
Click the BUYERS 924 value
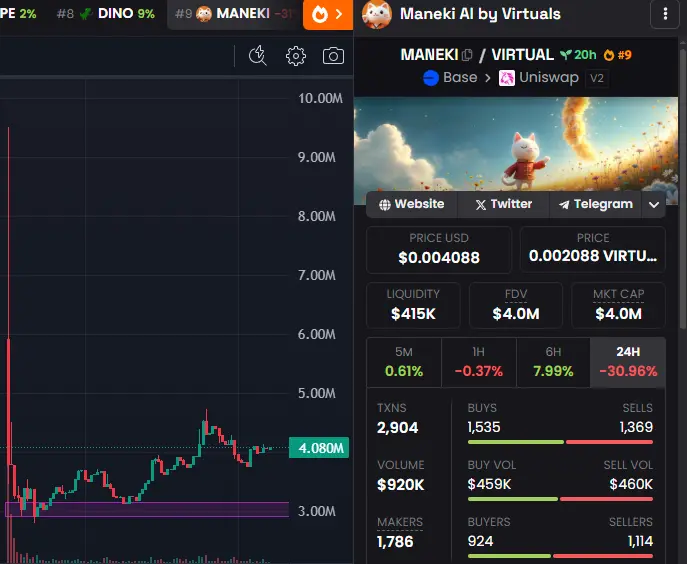click(480, 541)
